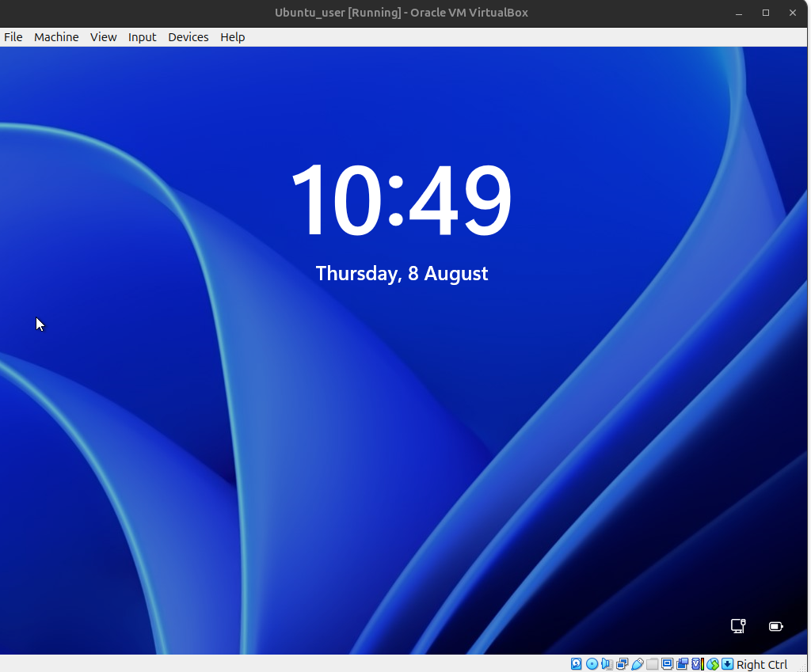Click the shared folders status icon
This screenshot has width=811, height=672.
pyautogui.click(x=653, y=664)
